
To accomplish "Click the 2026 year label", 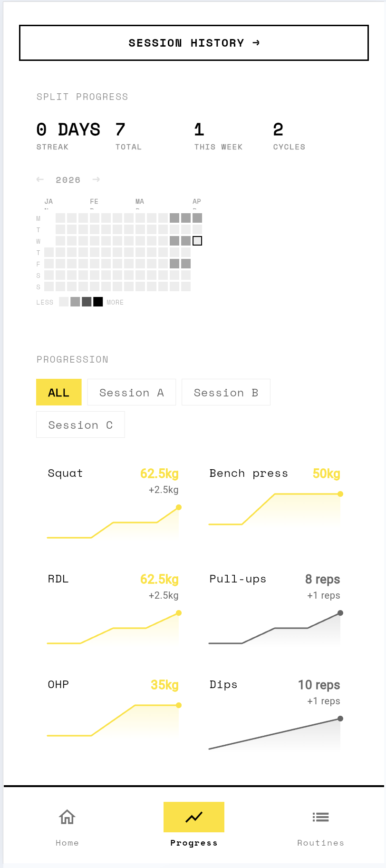I will click(68, 179).
